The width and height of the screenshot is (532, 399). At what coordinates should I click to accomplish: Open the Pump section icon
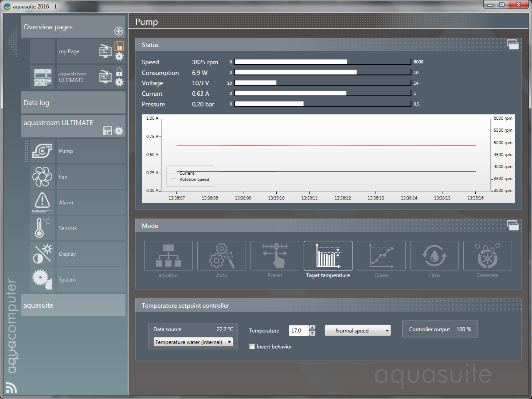[x=43, y=151]
